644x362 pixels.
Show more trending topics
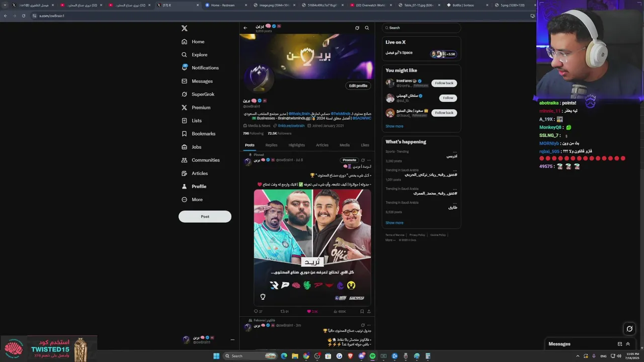(394, 223)
